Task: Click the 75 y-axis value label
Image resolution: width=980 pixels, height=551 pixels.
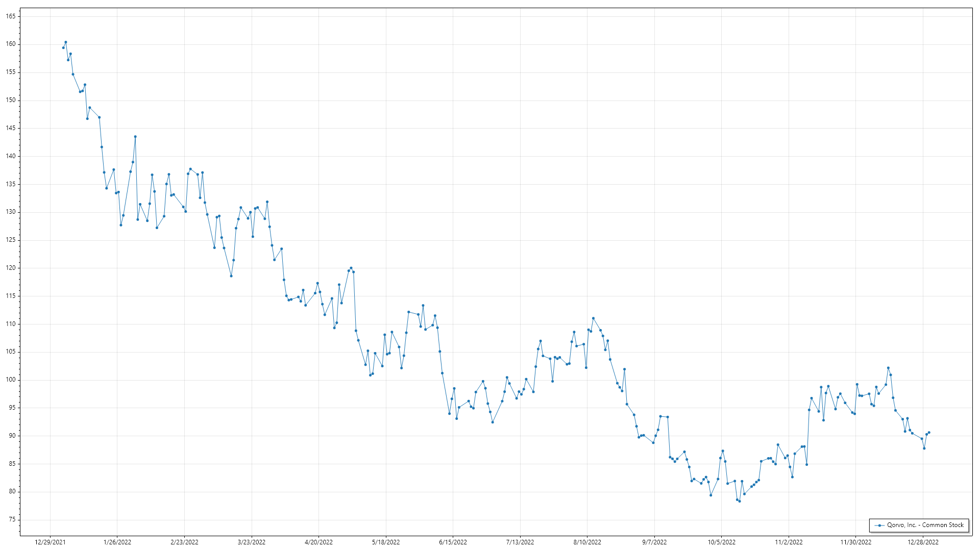Action: [12, 519]
